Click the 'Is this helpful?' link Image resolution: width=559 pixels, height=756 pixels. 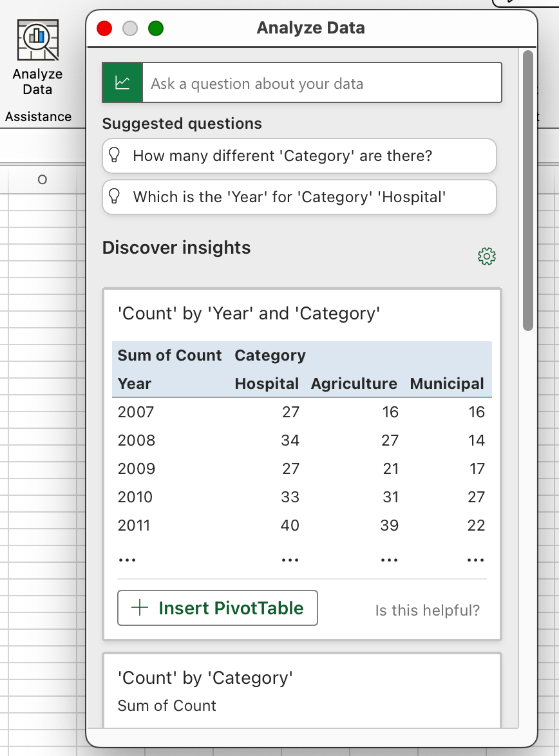click(x=428, y=610)
